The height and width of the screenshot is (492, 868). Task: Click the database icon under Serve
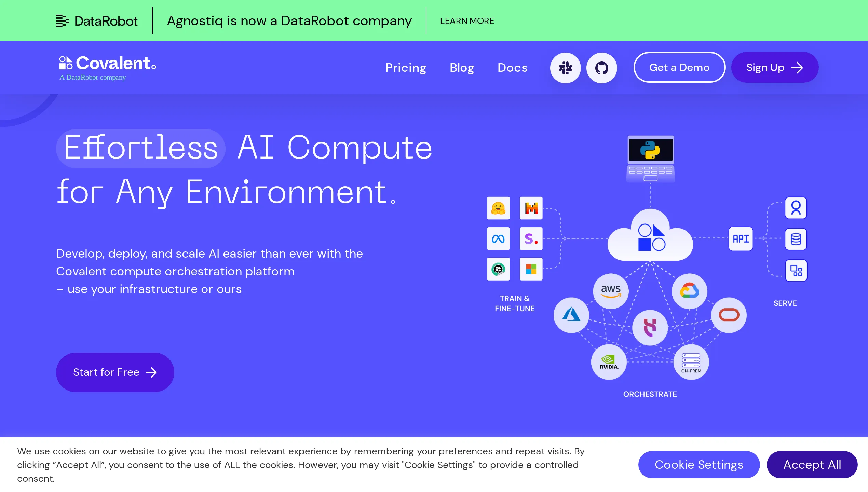pos(796,239)
